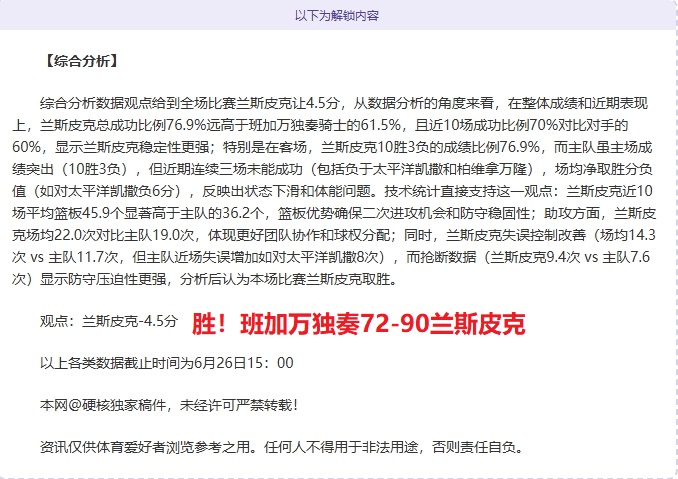Click the paragraph line beginning '上，兰斯皮克总成功比例76.9%'

[320, 125]
